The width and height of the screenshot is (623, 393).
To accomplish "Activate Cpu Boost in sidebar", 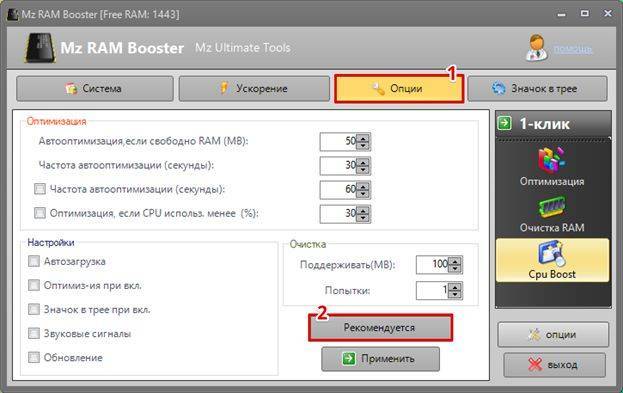I will point(552,261).
